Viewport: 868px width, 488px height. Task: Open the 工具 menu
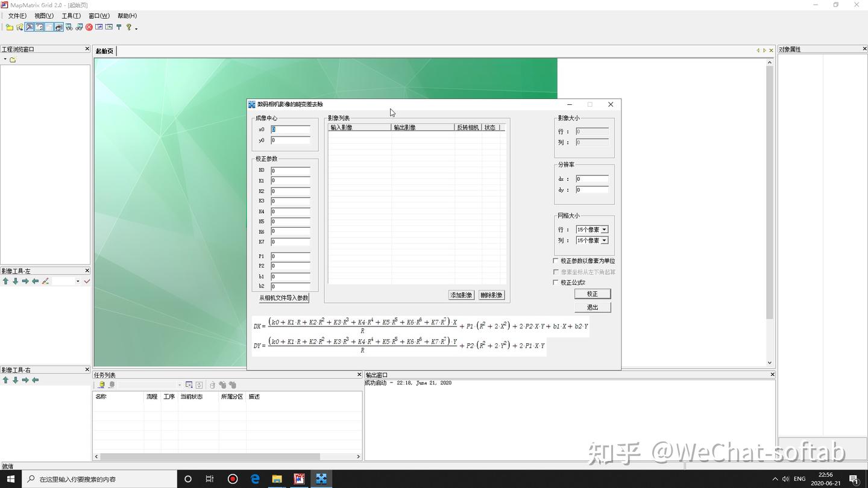tap(71, 16)
